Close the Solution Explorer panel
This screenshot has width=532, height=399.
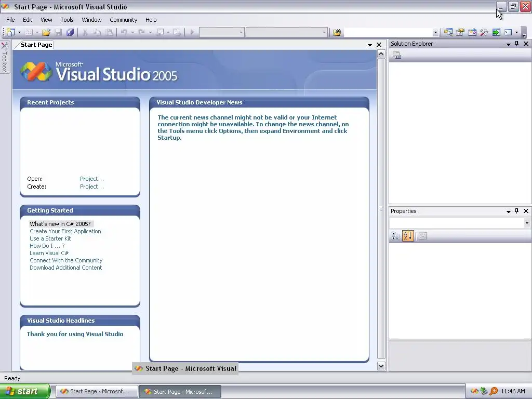coord(526,44)
